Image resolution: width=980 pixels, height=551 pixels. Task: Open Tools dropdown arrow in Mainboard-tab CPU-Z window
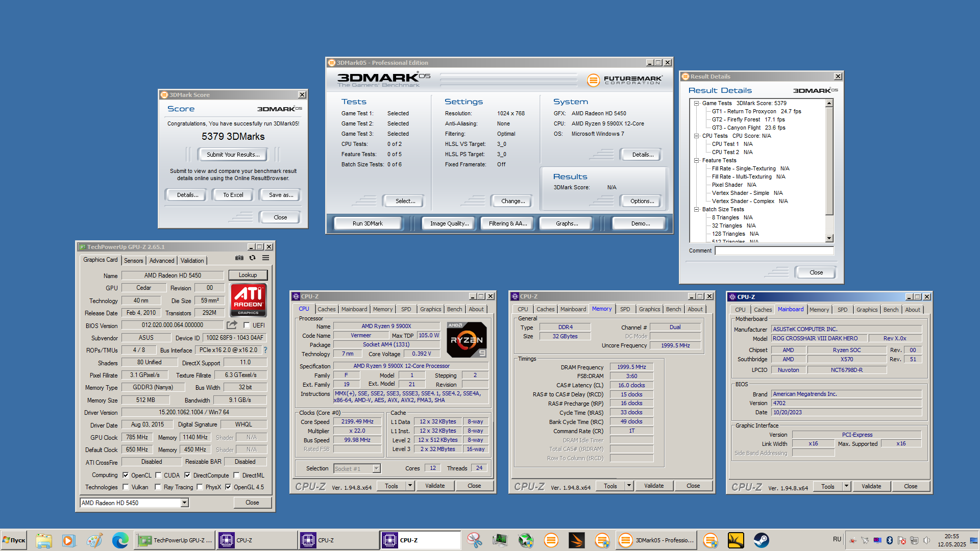pyautogui.click(x=846, y=486)
